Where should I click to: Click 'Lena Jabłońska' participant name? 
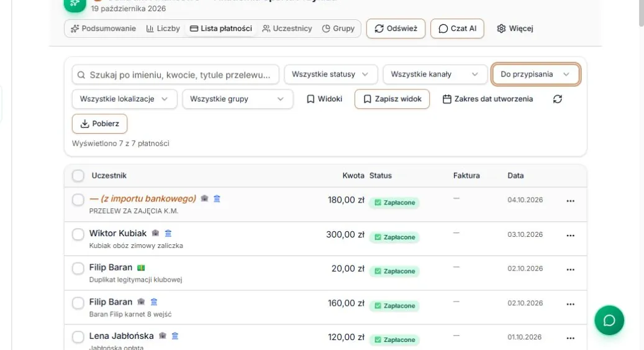click(x=122, y=336)
